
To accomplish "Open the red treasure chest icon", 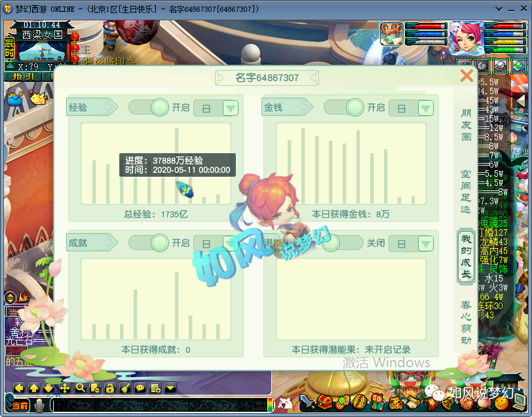I will click(325, 403).
